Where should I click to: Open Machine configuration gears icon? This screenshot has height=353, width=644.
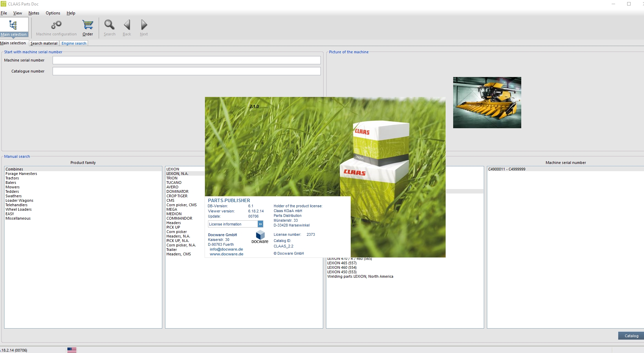(x=56, y=27)
